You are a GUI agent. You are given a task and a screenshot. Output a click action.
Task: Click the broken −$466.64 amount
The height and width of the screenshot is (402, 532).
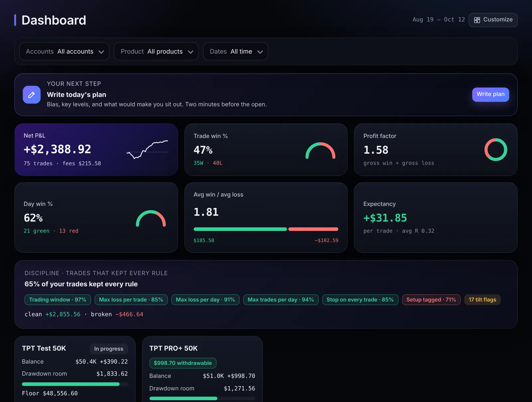tap(129, 314)
